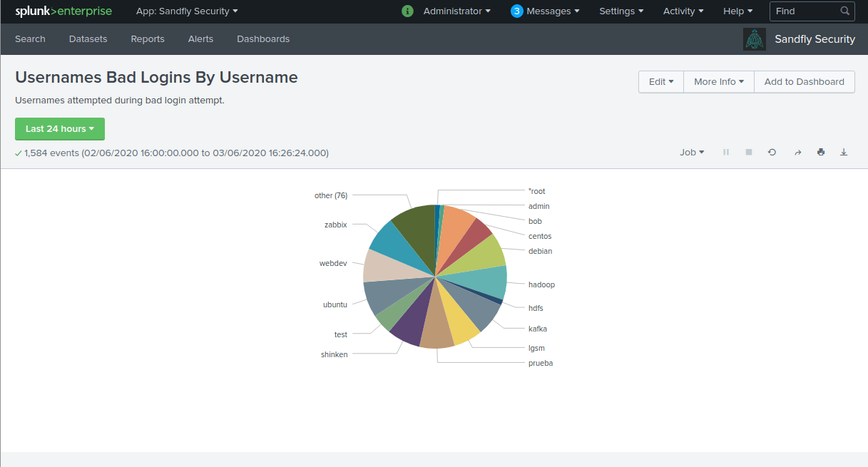Open the App: Sandfly Security dropdown
Image resolution: width=868 pixels, height=467 pixels.
click(187, 11)
